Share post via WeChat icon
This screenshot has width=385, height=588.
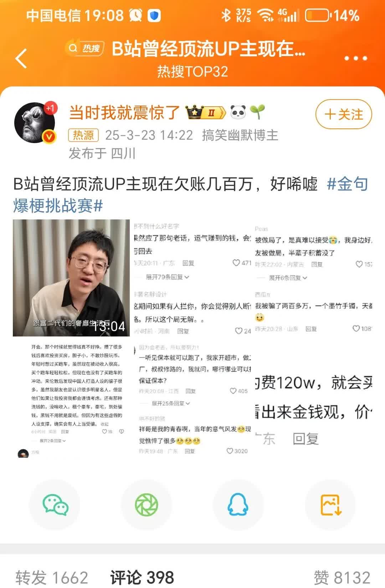(55, 505)
